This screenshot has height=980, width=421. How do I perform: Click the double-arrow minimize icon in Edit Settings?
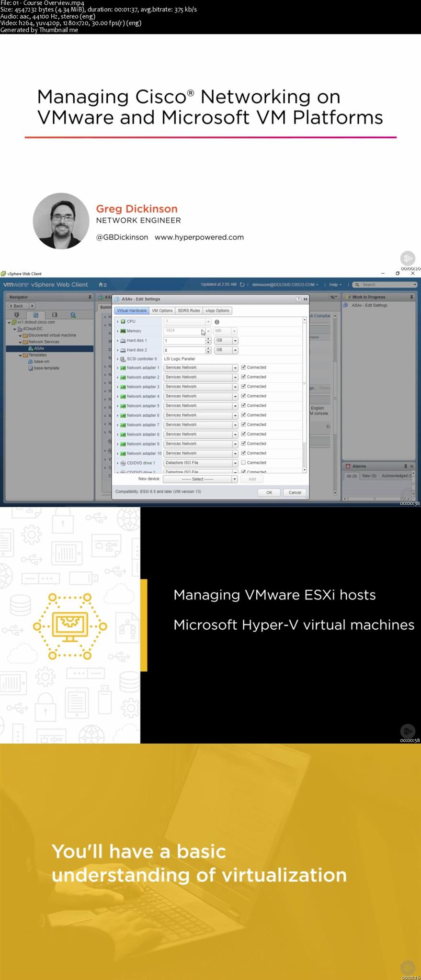point(306,299)
